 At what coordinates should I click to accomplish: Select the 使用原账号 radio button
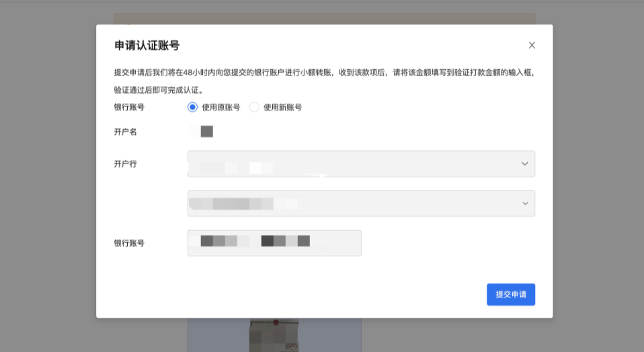pos(193,107)
